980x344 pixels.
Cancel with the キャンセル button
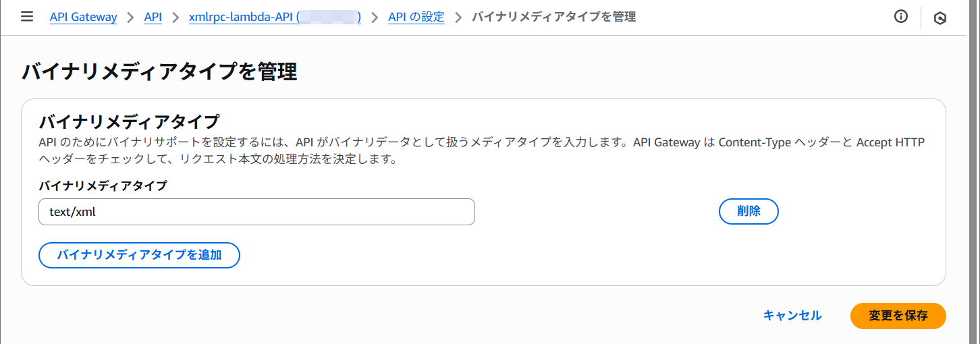(792, 316)
